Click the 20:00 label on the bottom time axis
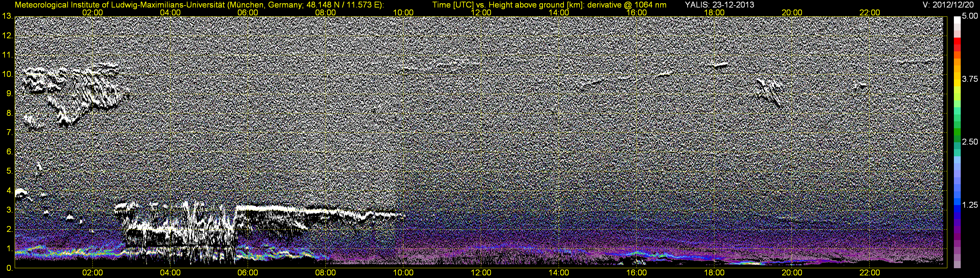980x278 pixels. (792, 273)
